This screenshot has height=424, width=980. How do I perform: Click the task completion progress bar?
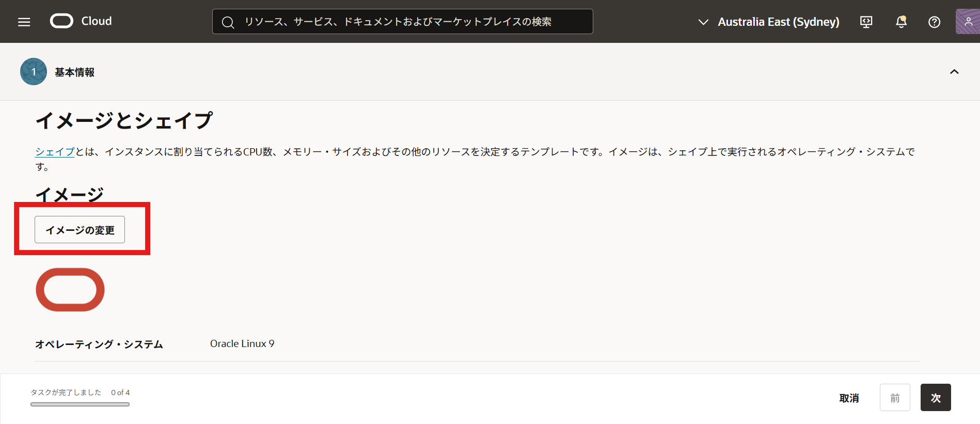click(x=80, y=404)
